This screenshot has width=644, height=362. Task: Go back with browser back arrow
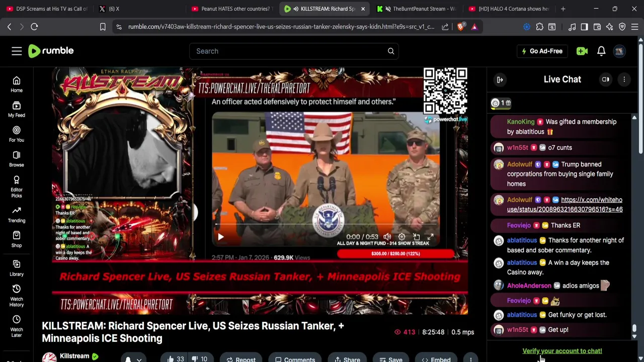click(x=9, y=27)
